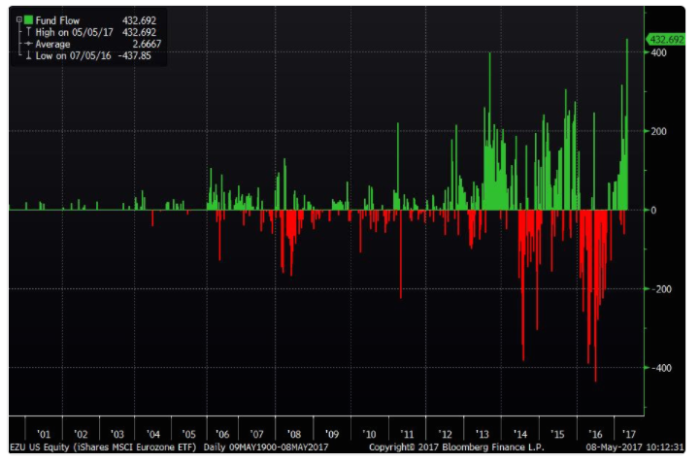Image resolution: width=700 pixels, height=464 pixels.
Task: Click the Average value 2.6667 in legend
Action: (x=147, y=44)
